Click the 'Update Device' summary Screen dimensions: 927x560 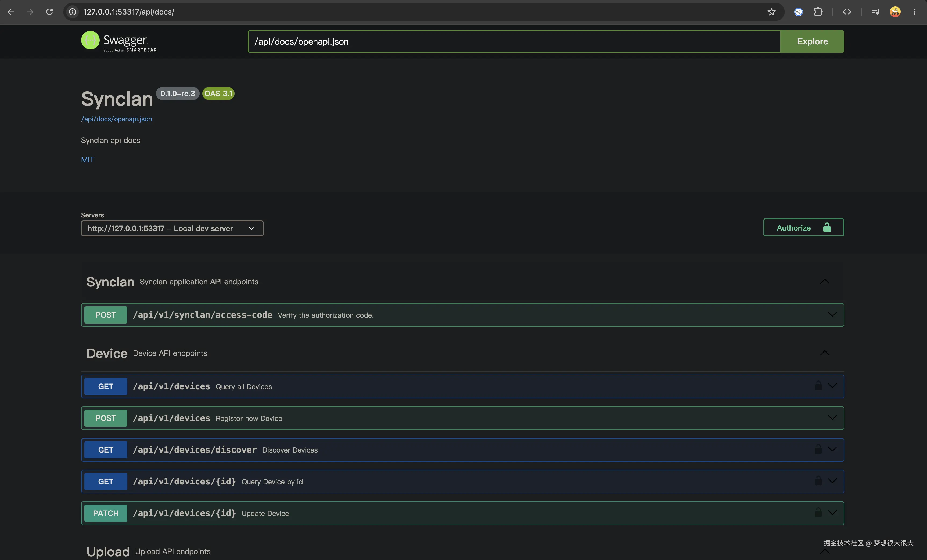[x=265, y=513]
